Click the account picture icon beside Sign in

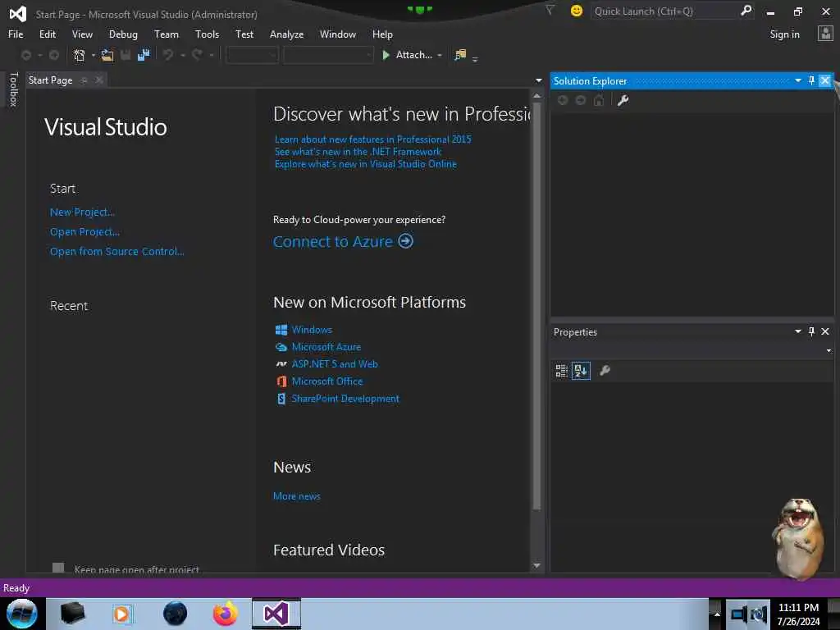[x=825, y=34]
